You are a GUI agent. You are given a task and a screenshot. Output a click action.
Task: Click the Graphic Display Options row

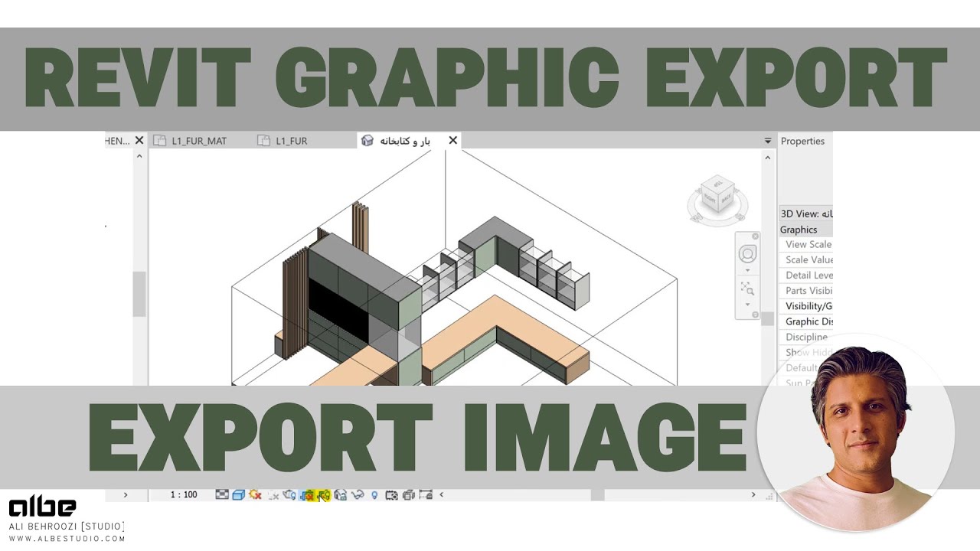point(805,321)
